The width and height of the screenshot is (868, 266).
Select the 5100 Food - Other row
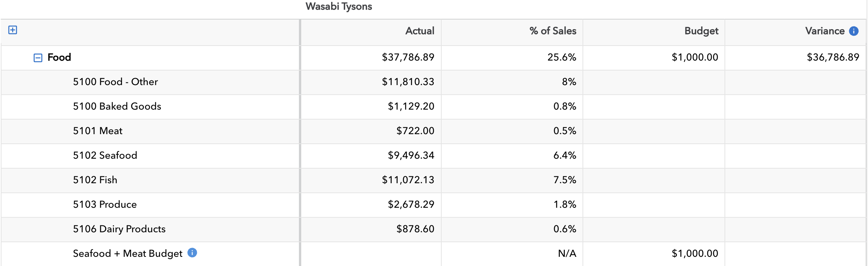[116, 82]
